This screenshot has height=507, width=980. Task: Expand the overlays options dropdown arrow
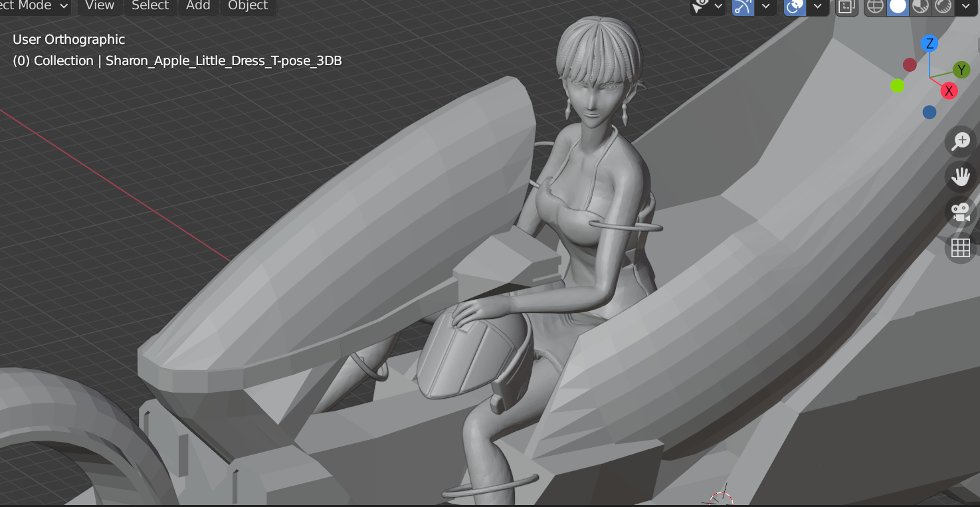click(x=817, y=6)
